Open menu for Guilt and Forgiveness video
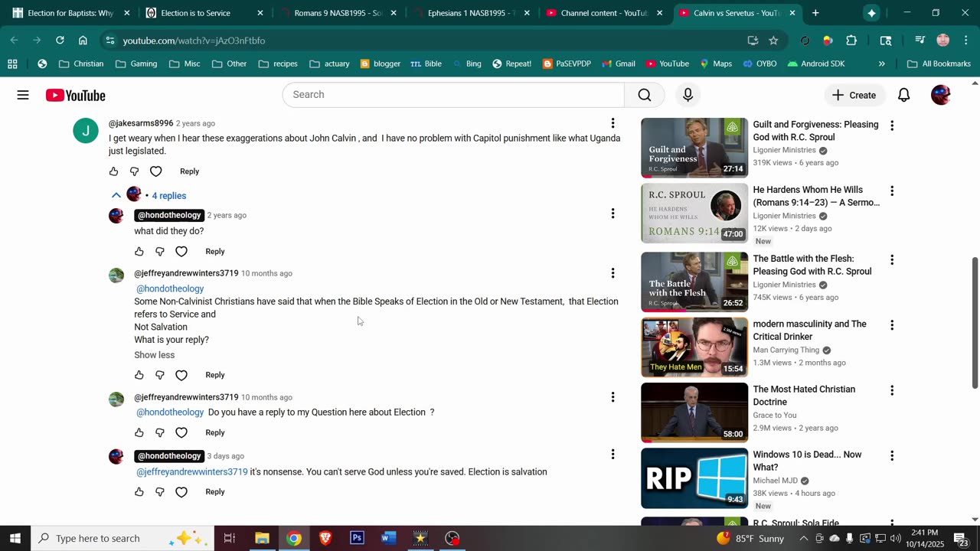 (x=892, y=126)
